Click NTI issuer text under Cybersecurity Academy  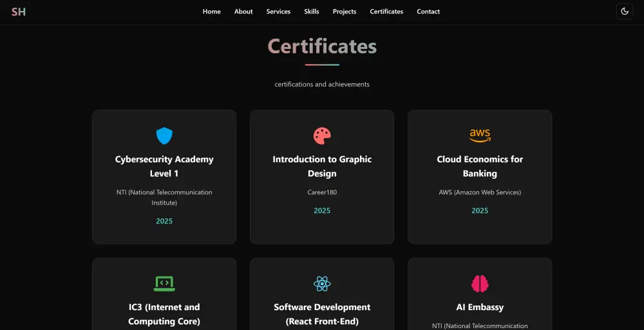(164, 197)
